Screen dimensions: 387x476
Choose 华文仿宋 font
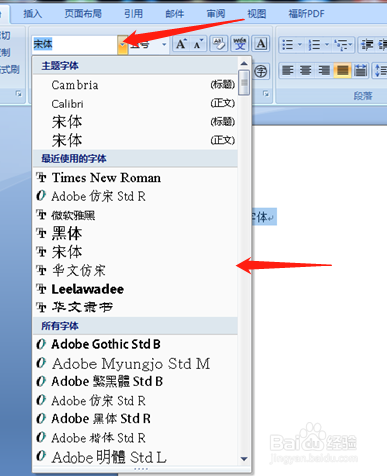click(135, 270)
